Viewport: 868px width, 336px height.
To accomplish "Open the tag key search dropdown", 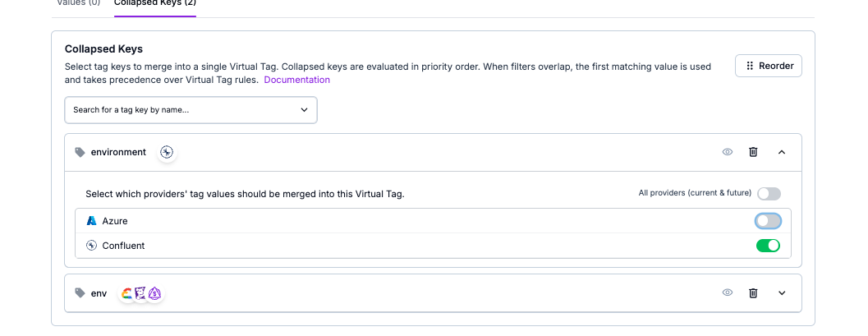I will tap(191, 109).
